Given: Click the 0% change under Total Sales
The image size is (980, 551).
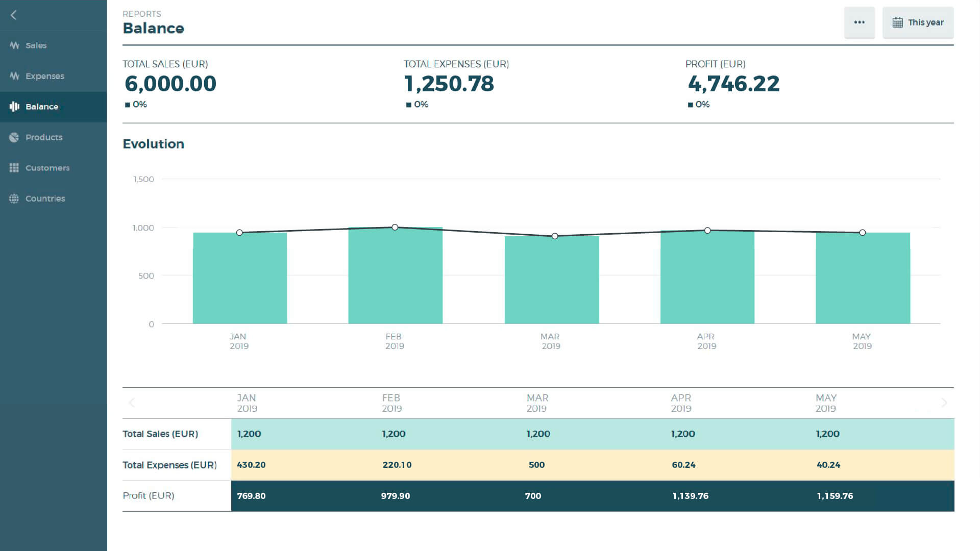Looking at the screenshot, I should [x=136, y=104].
